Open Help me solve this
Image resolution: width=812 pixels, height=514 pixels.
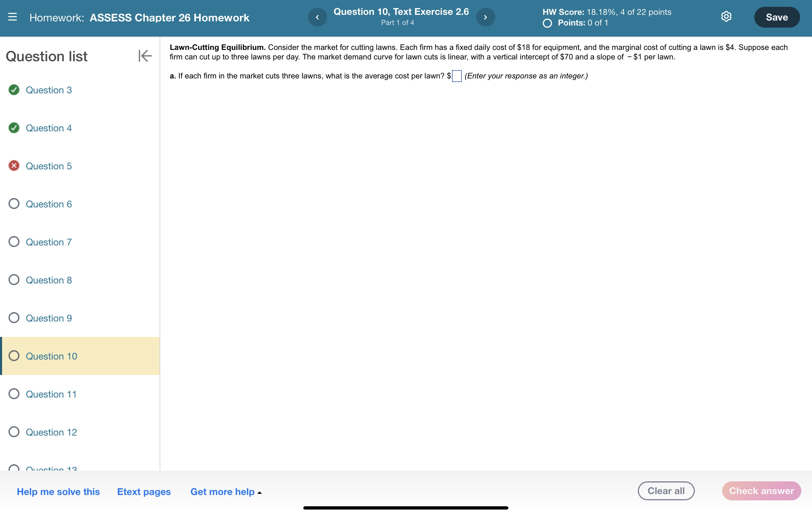(58, 492)
